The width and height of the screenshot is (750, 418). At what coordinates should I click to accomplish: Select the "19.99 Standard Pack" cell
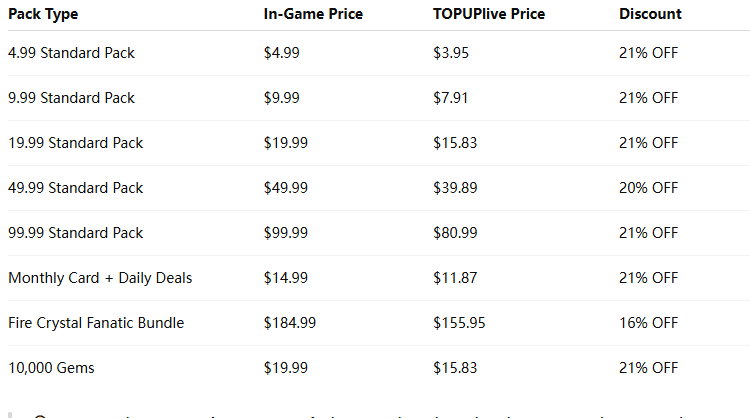[75, 143]
